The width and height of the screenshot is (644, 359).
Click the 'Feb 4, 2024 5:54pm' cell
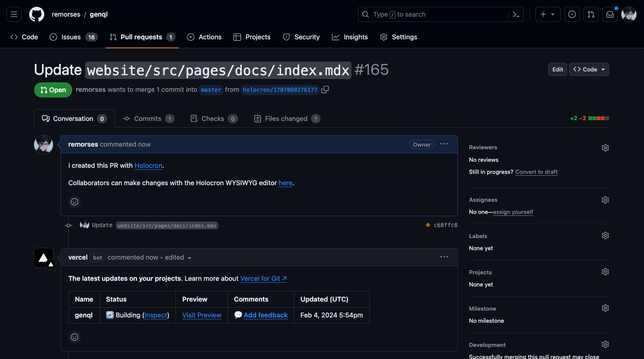(x=332, y=315)
